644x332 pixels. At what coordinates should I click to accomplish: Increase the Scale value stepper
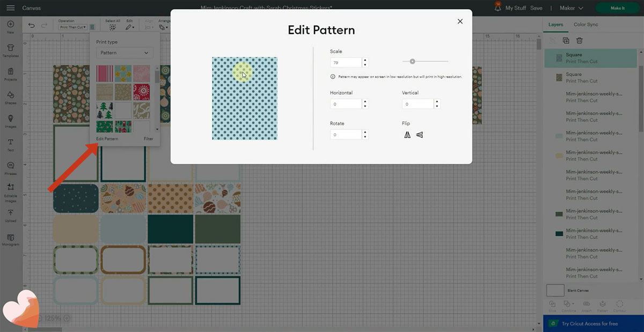coord(365,60)
